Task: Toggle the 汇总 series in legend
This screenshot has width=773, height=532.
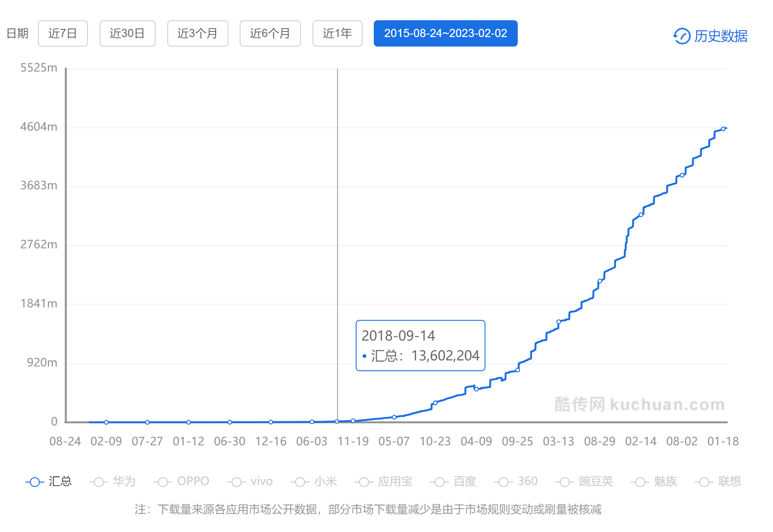Action: click(x=35, y=482)
